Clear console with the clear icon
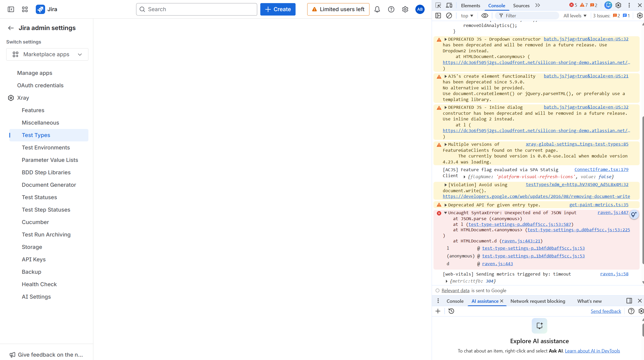This screenshot has height=360, width=644. 449,16
